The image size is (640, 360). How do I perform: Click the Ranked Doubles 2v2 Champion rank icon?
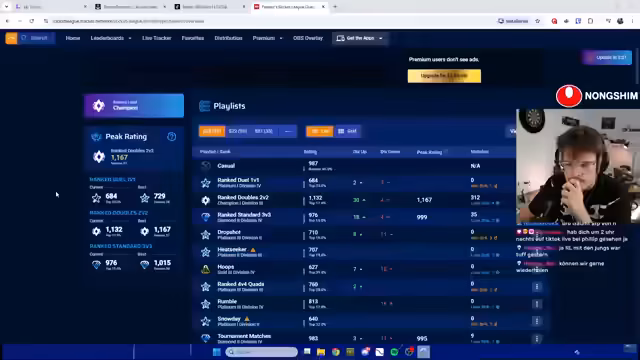(x=206, y=200)
